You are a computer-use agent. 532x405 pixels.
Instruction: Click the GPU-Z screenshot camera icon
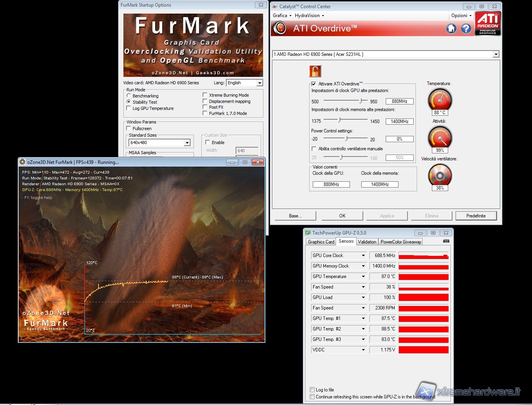pyautogui.click(x=446, y=241)
